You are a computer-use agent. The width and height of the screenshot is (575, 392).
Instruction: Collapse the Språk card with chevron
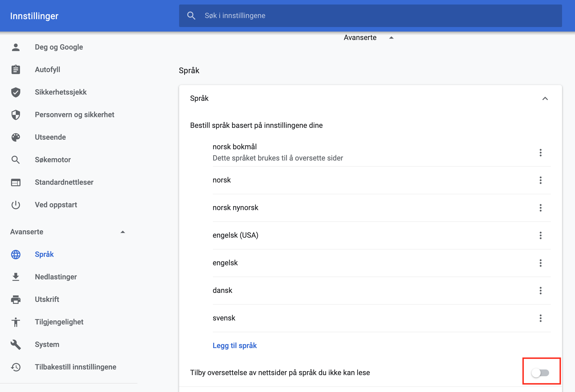(x=545, y=99)
